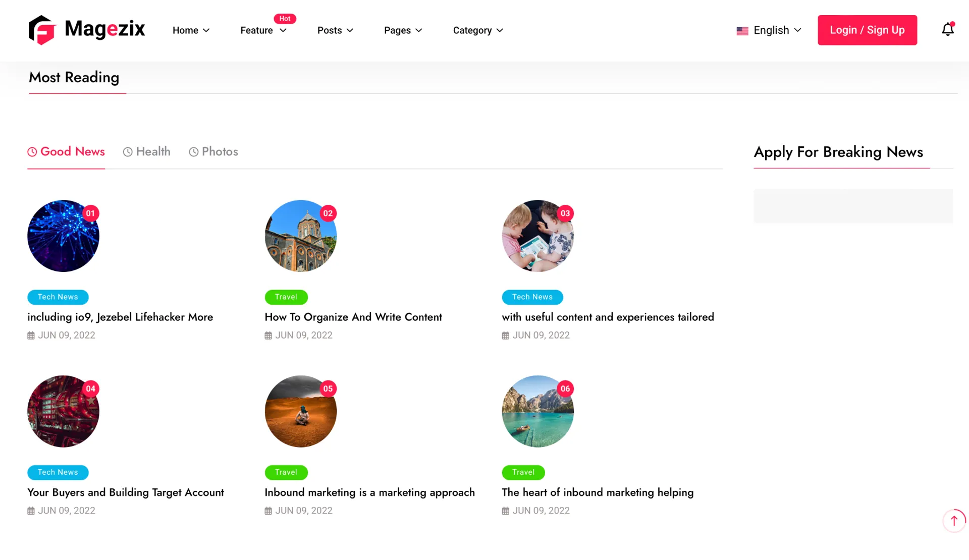The image size is (969, 560).
Task: Open the Home dropdown menu
Action: [191, 30]
